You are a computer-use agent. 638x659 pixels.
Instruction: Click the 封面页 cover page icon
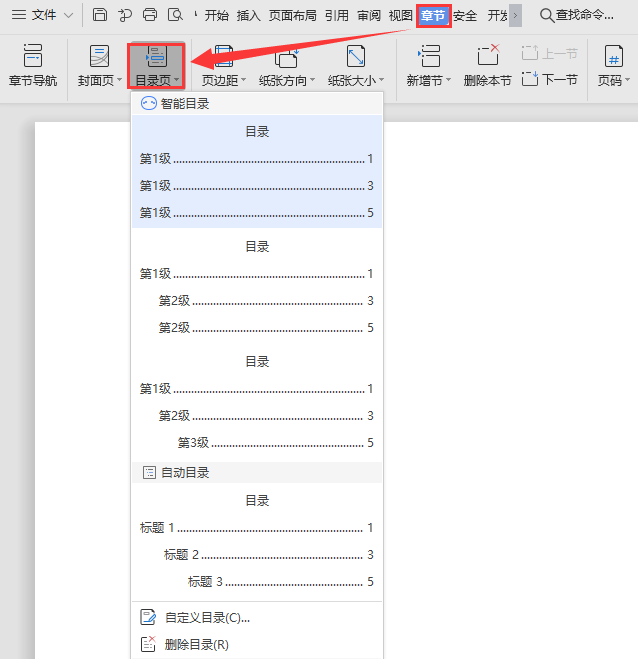click(99, 58)
